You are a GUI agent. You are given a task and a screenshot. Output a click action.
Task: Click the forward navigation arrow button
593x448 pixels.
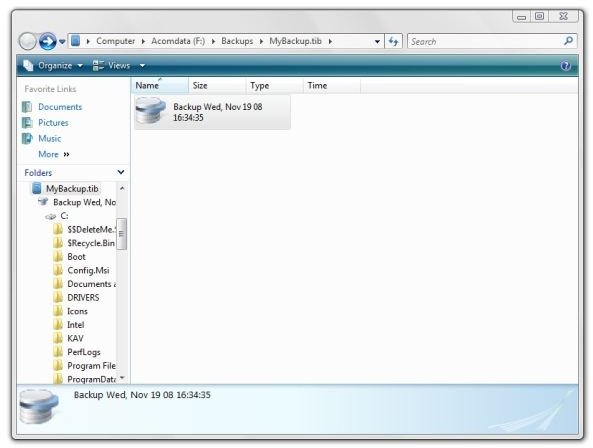tap(47, 41)
